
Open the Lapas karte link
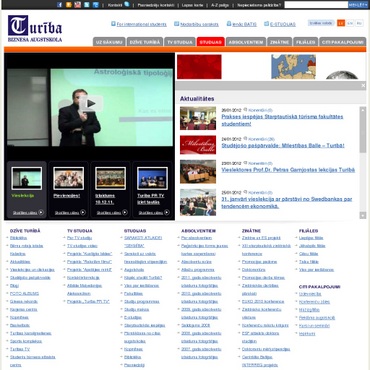point(192,5)
